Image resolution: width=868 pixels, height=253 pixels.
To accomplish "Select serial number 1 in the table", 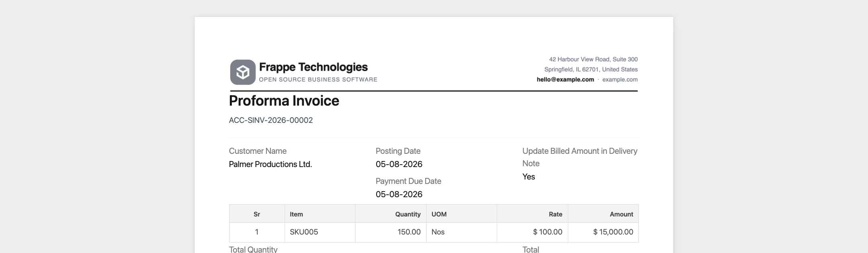I will (257, 232).
